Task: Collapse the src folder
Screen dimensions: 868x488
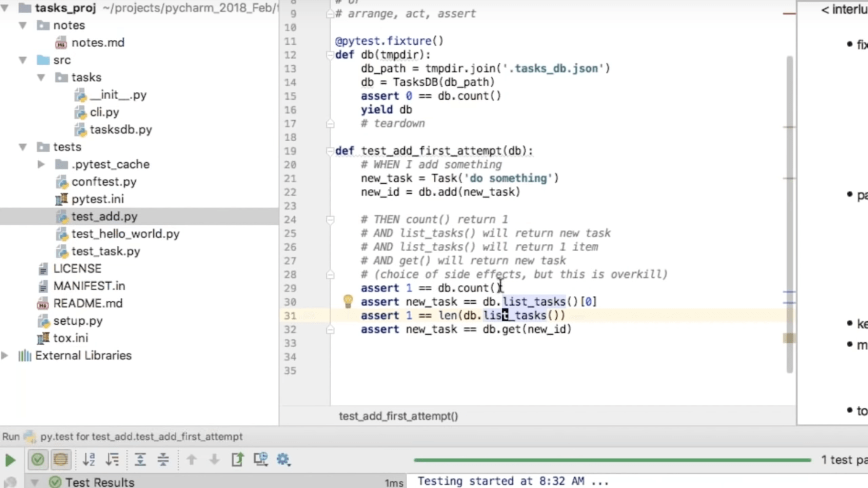Action: 23,60
